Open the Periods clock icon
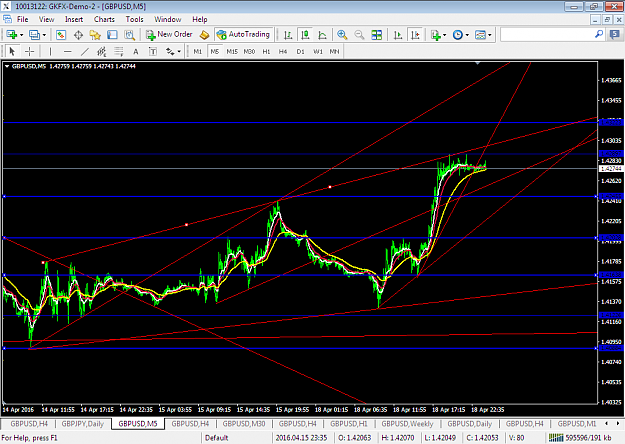This screenshot has width=625, height=444. [458, 35]
